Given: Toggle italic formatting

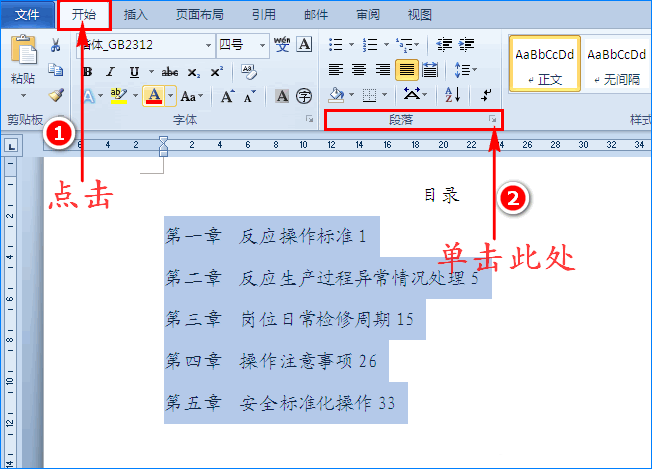Looking at the screenshot, I should (110, 72).
